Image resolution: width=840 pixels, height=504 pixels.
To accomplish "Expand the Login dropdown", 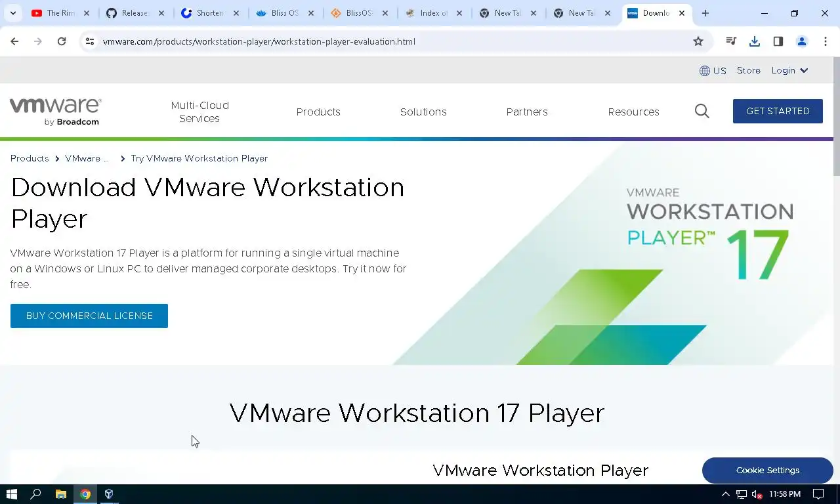I will [789, 70].
